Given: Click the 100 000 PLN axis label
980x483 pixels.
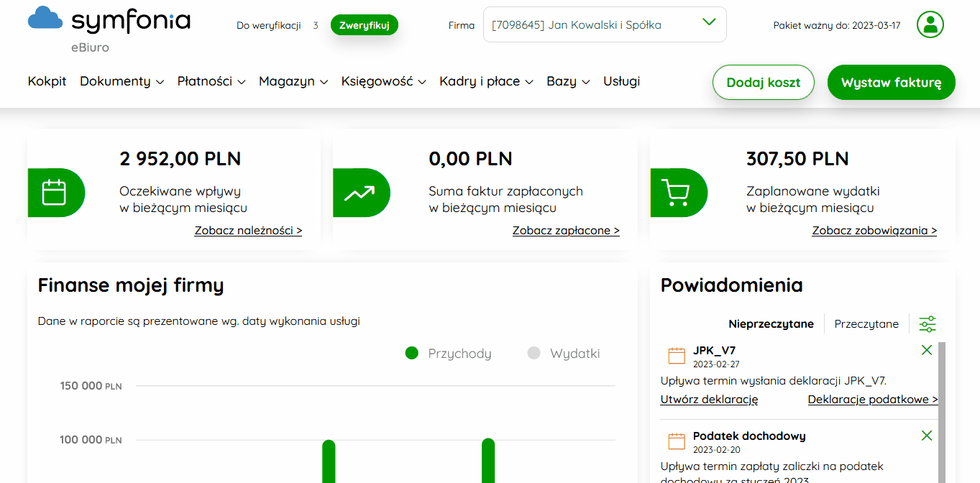Looking at the screenshot, I should click(x=91, y=440).
